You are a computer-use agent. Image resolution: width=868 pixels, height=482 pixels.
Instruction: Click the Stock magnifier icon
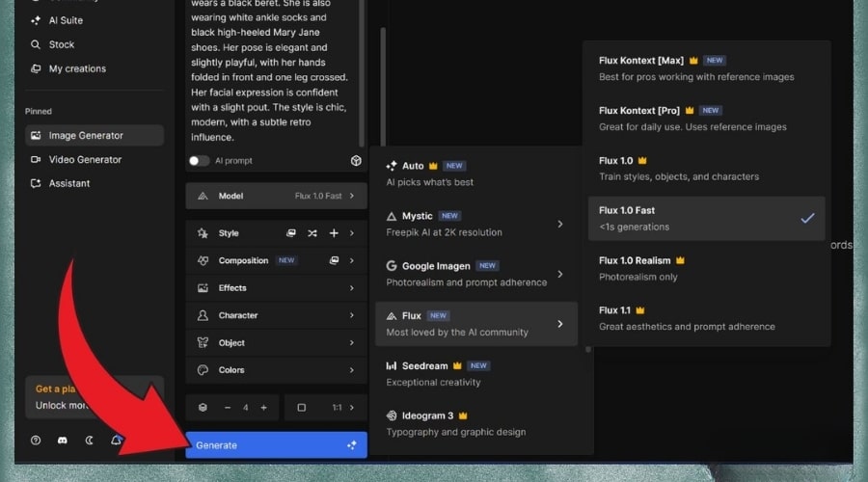pos(36,44)
